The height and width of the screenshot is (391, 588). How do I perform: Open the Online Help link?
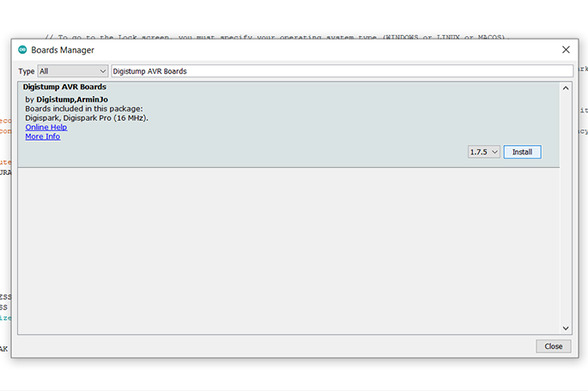[x=46, y=128]
